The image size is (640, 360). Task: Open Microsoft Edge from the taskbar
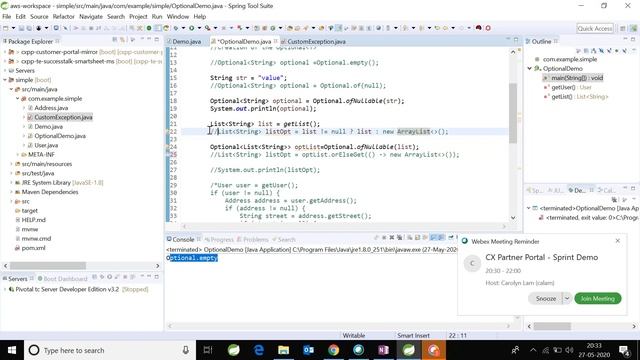pos(258,350)
